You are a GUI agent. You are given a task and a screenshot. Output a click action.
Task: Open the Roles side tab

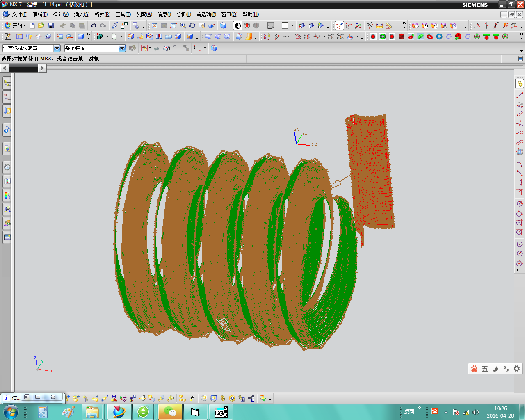(x=7, y=224)
